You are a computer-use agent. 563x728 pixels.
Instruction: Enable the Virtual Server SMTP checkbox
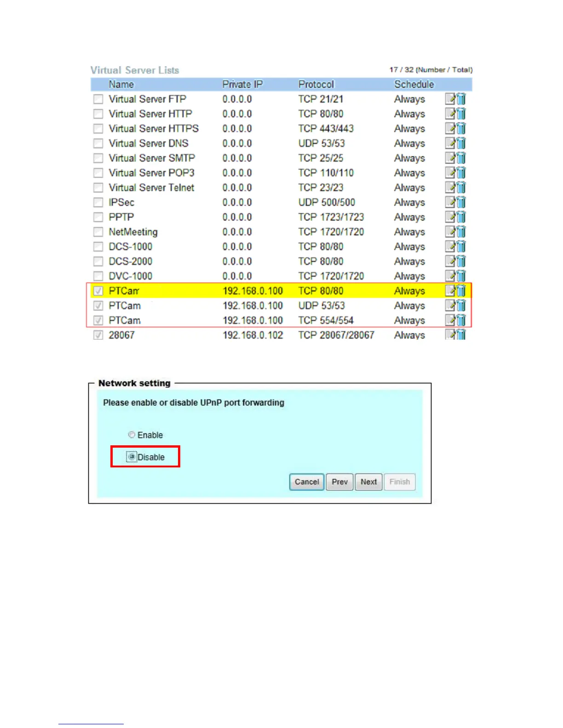tap(98, 158)
